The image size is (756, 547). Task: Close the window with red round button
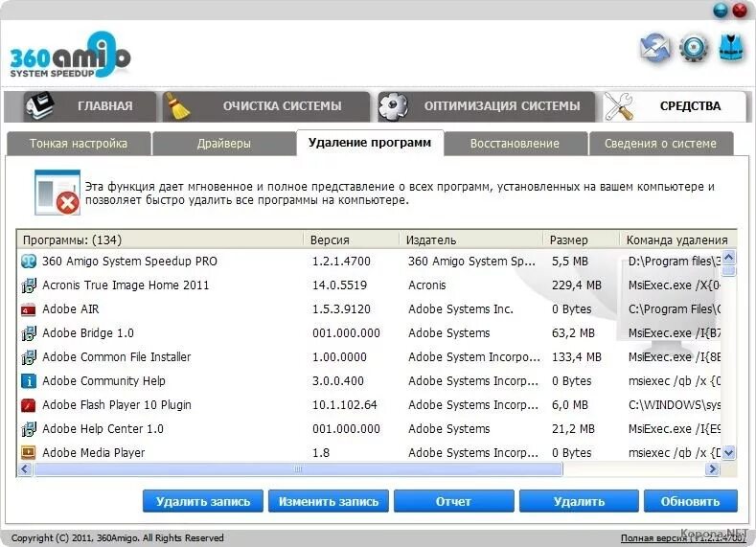740,11
